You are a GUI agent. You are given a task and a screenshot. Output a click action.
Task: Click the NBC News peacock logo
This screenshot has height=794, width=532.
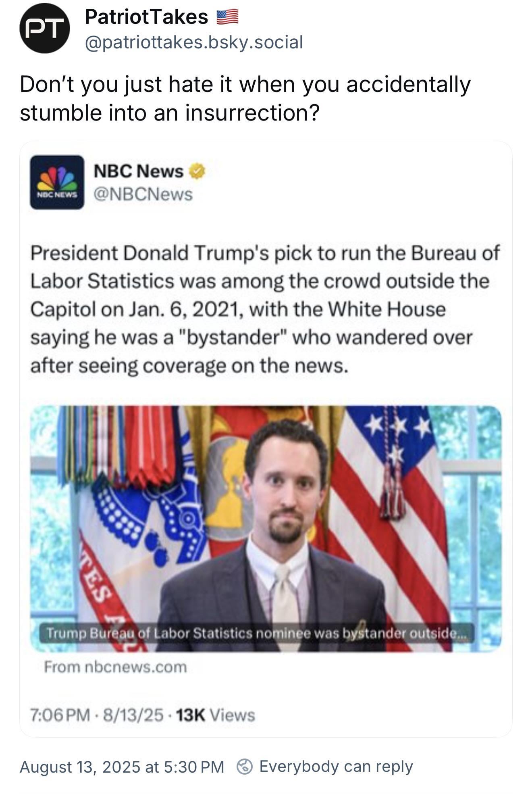(57, 182)
